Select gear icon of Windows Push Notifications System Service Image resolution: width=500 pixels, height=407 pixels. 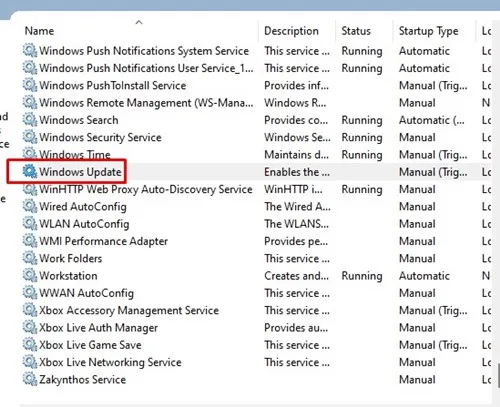30,51
